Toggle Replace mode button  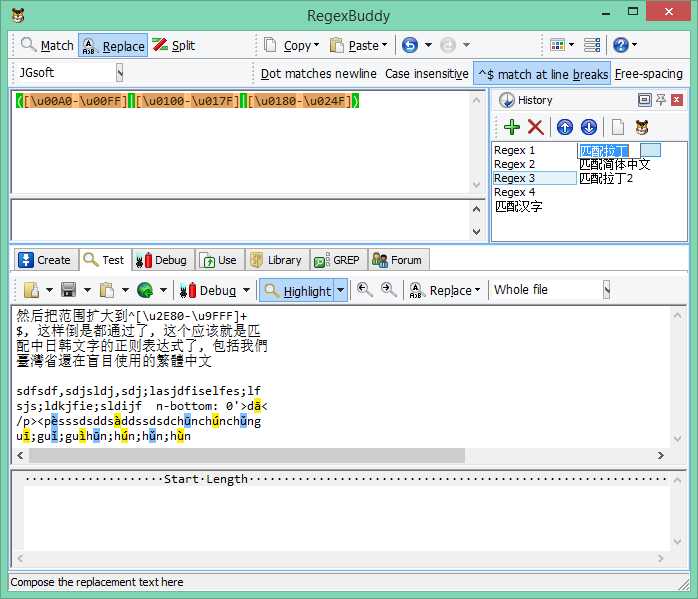coord(113,45)
